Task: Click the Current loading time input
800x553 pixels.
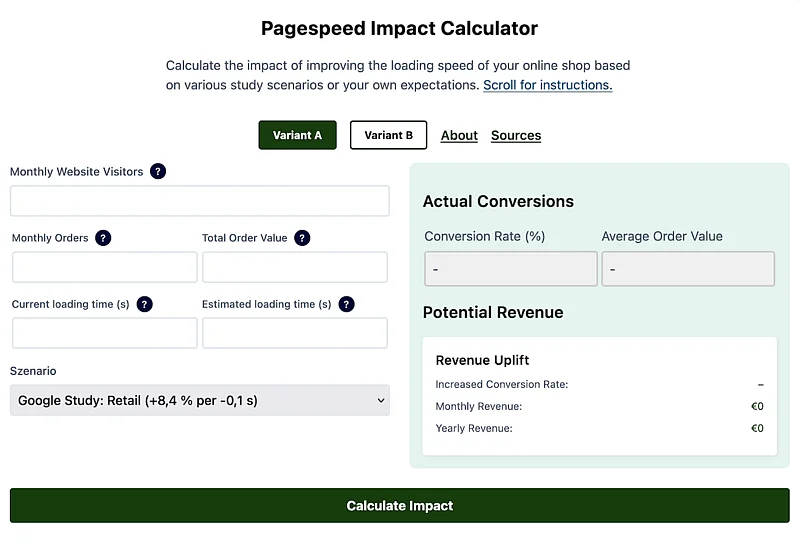Action: coord(105,333)
